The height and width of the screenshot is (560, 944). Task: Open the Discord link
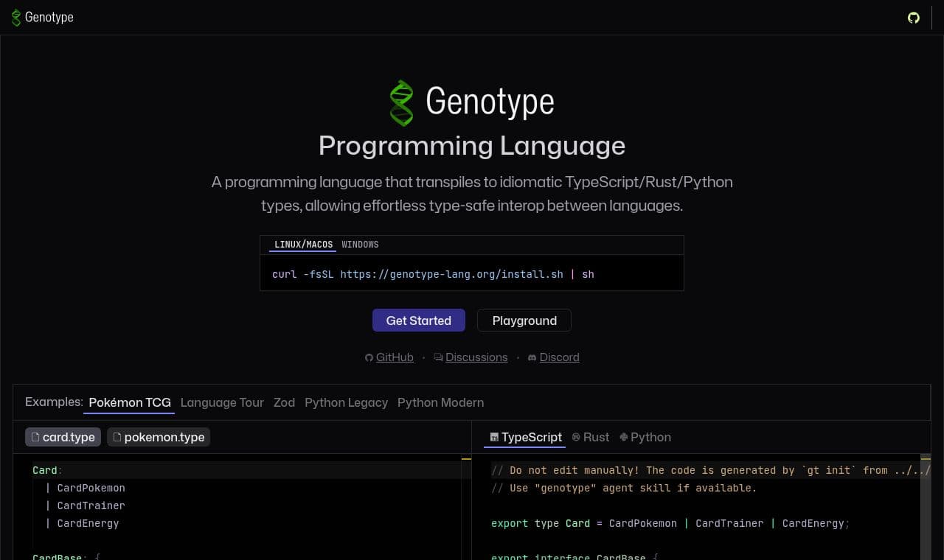pos(559,357)
